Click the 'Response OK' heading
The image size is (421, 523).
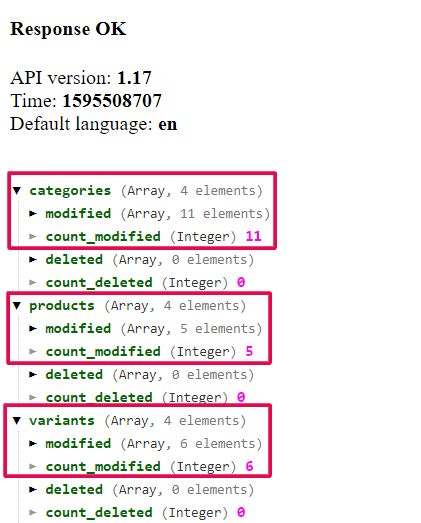[x=68, y=29]
